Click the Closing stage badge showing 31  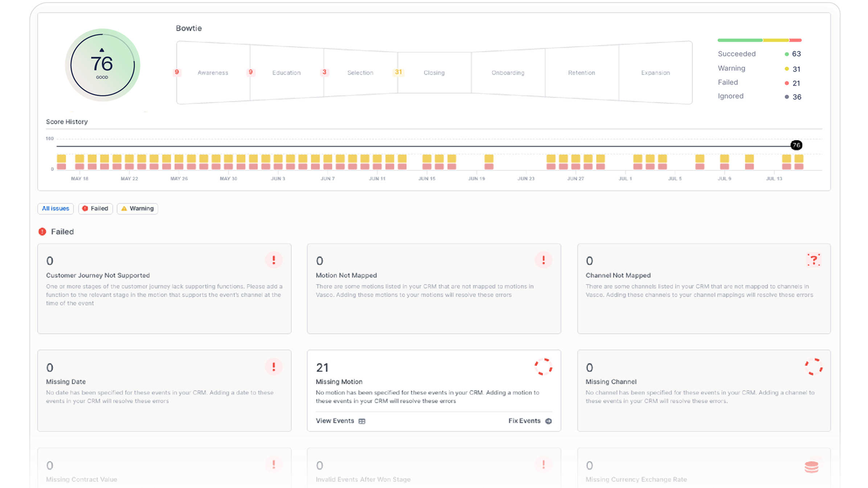[x=398, y=72]
